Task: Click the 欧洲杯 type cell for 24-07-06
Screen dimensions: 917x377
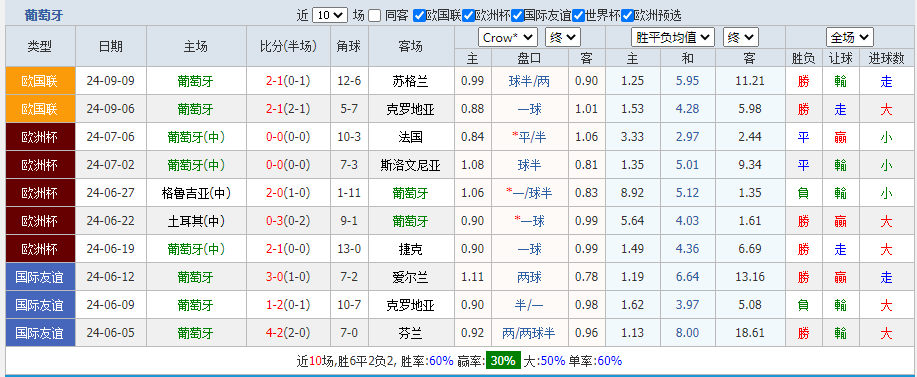Action: click(40, 137)
